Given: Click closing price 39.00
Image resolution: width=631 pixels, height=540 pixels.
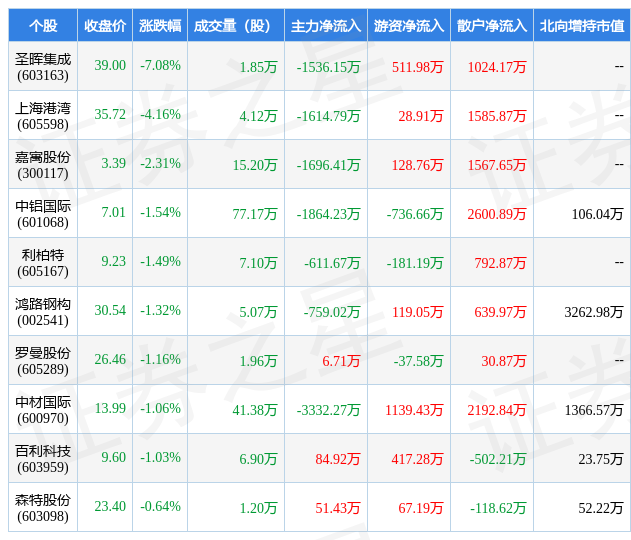Looking at the screenshot, I should pyautogui.click(x=110, y=65).
